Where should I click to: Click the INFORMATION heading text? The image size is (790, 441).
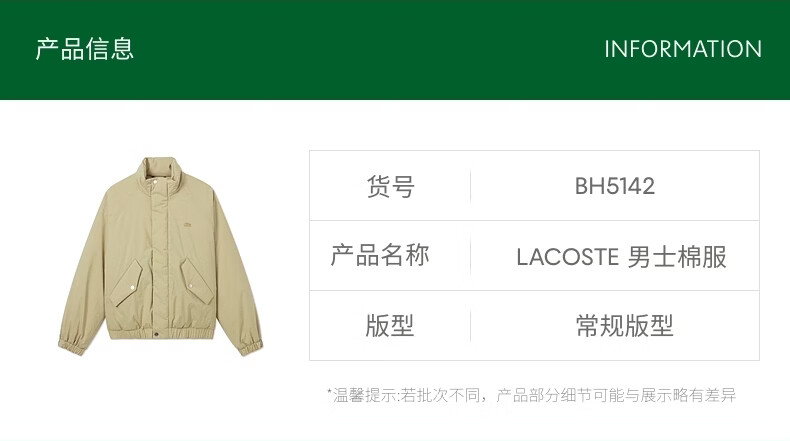(x=683, y=49)
